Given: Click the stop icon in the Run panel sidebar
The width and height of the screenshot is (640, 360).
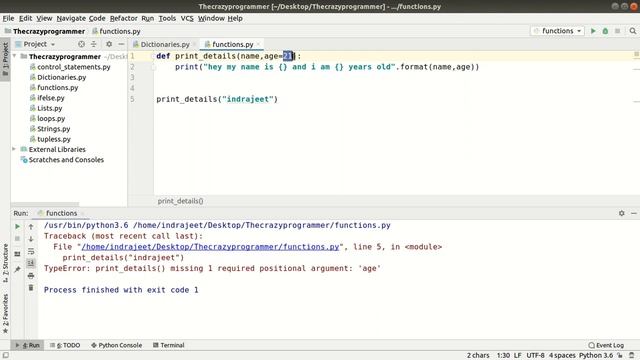Looking at the screenshot, I should coord(18,238).
